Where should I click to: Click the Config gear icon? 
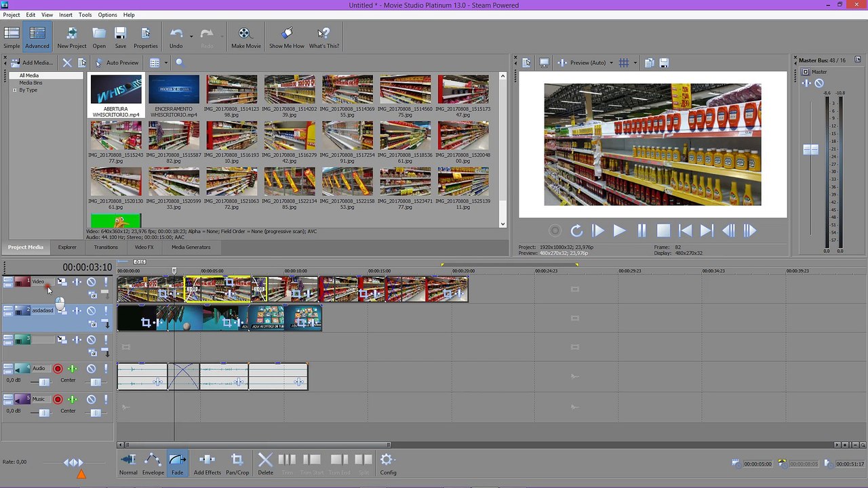[388, 464]
